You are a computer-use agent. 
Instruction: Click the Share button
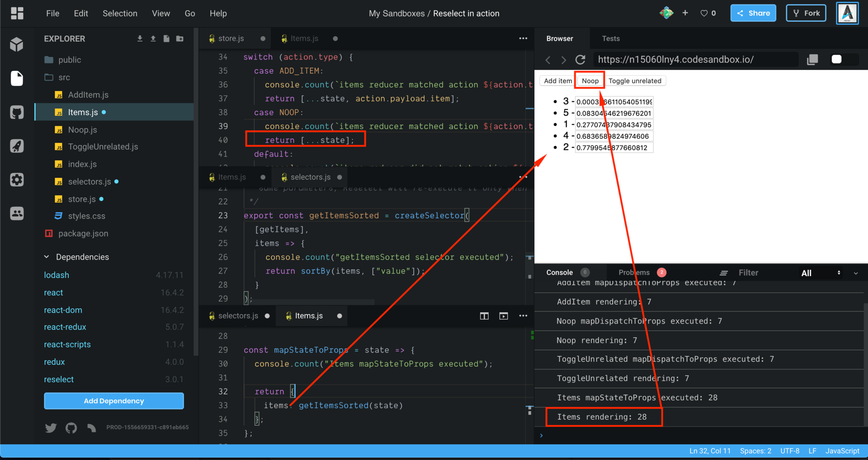pyautogui.click(x=753, y=13)
